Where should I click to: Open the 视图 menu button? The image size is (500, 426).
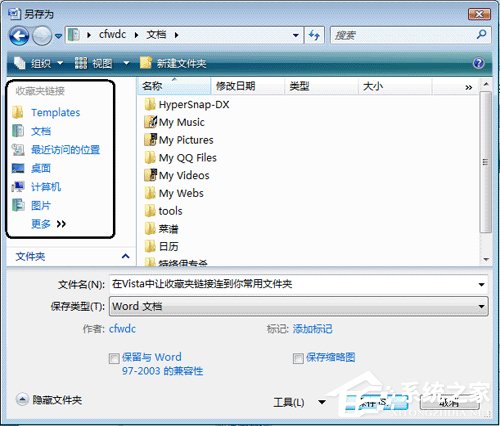pos(94,63)
